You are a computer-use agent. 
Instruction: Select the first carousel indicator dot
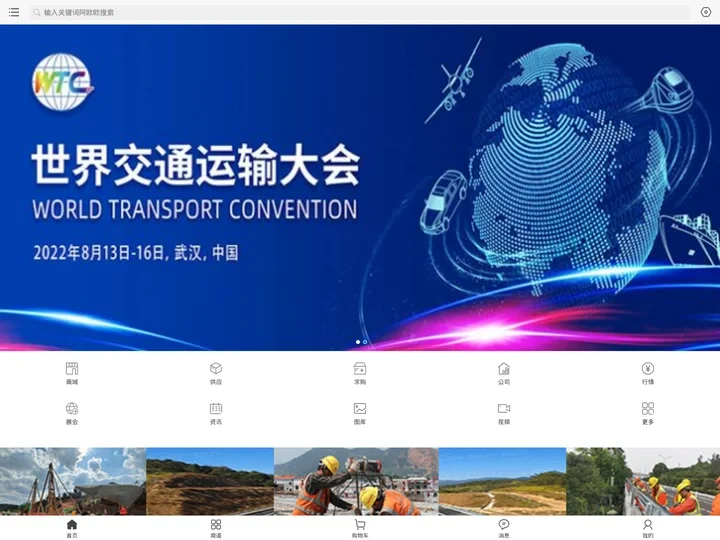pos(358,342)
